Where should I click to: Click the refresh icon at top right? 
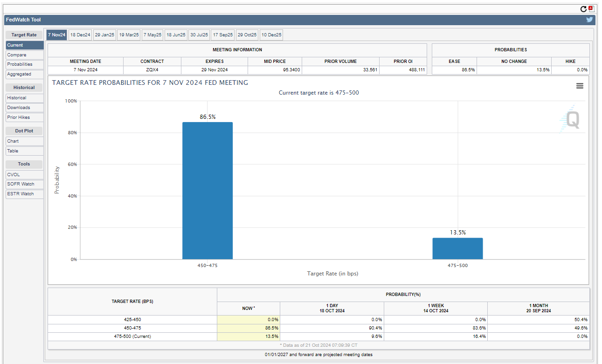click(x=583, y=9)
